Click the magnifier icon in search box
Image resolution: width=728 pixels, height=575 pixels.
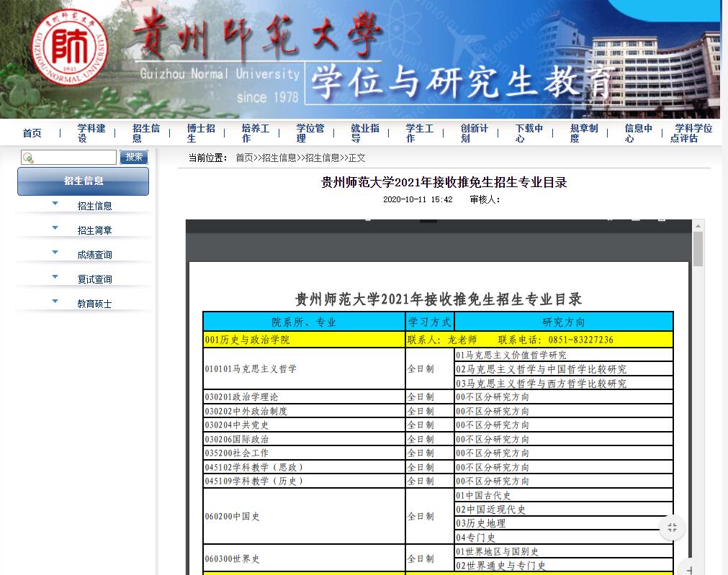pos(28,158)
